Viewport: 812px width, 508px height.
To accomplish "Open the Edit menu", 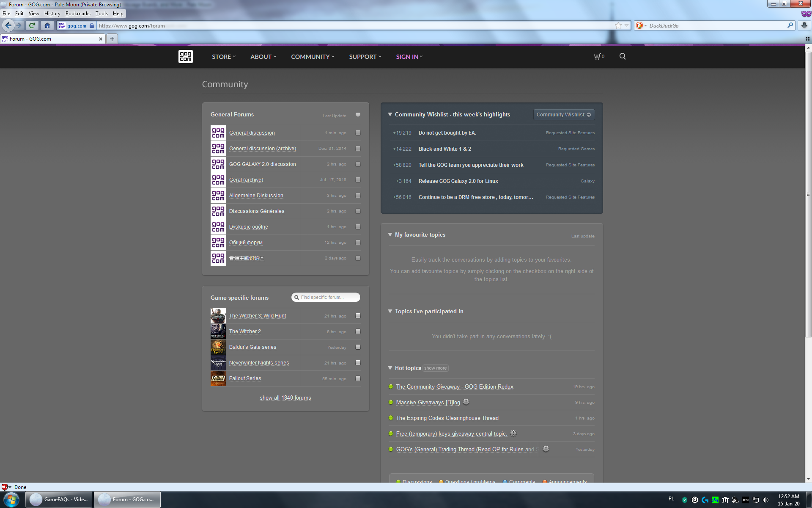I will (19, 14).
